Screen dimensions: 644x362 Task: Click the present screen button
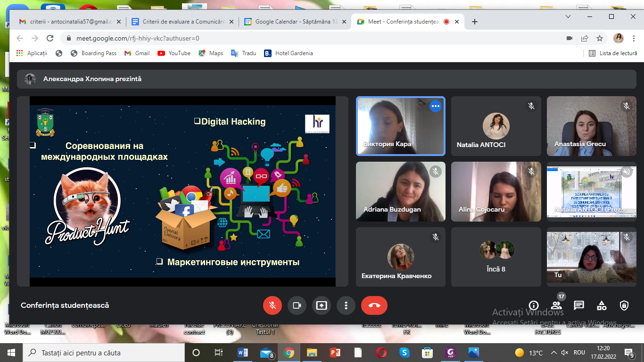(321, 305)
